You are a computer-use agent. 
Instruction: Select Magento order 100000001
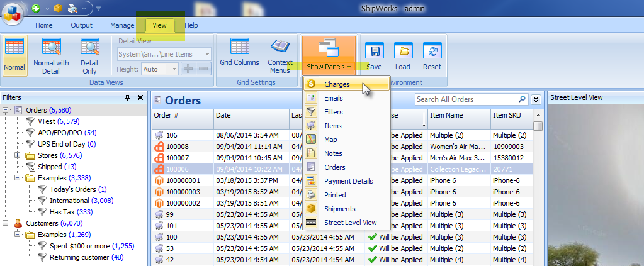342,180
